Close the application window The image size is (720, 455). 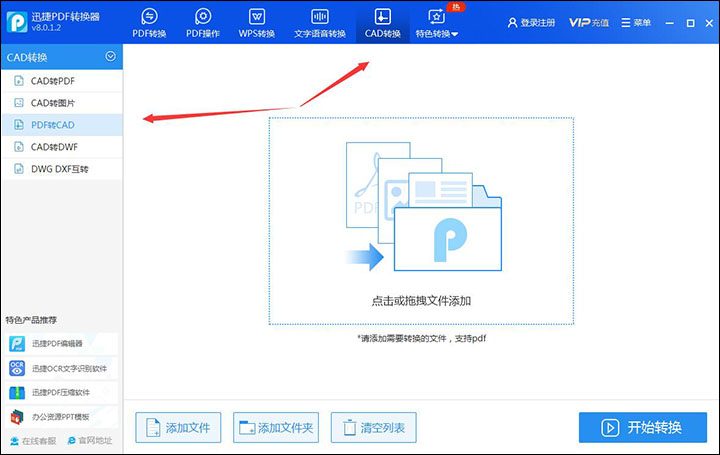709,23
